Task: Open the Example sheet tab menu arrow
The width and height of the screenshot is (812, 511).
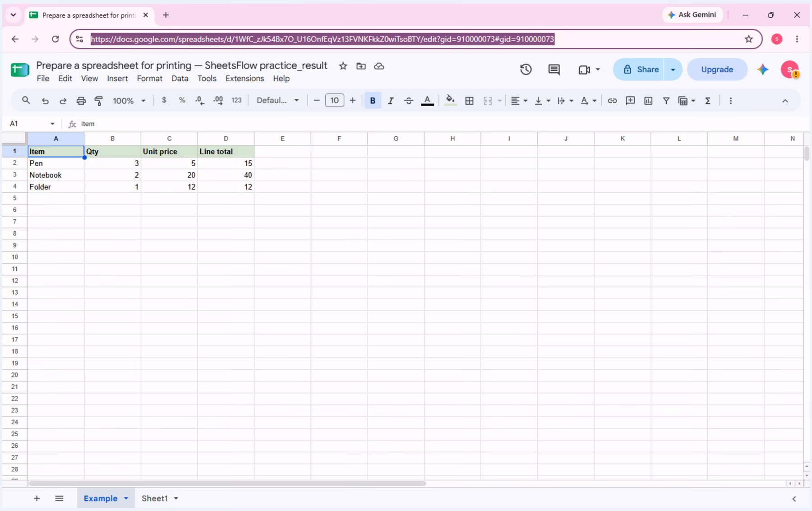Action: (126, 498)
